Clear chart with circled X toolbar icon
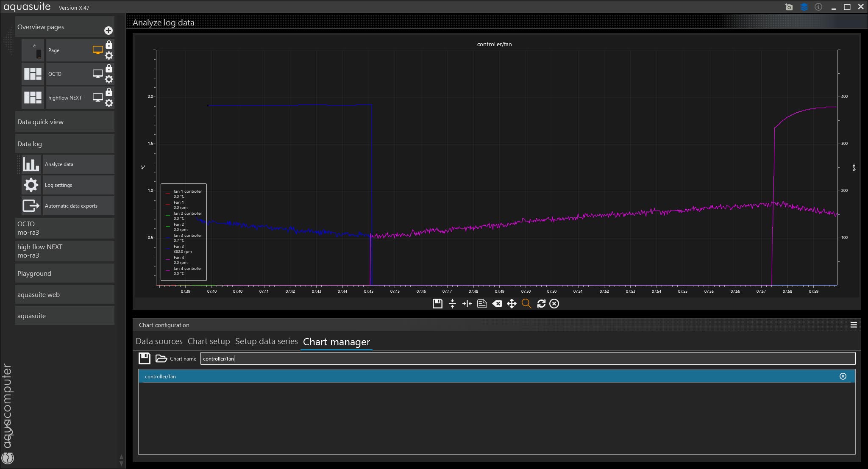The height and width of the screenshot is (469, 868). pyautogui.click(x=554, y=303)
